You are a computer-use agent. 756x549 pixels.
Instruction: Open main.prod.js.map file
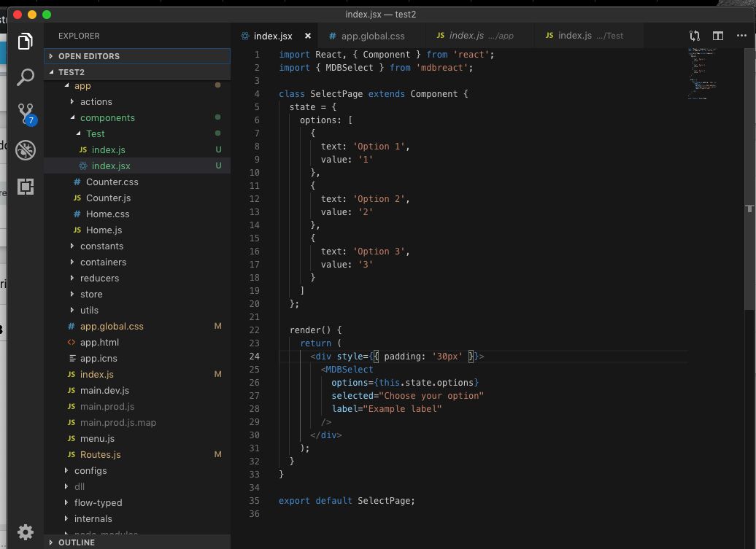coord(137,422)
